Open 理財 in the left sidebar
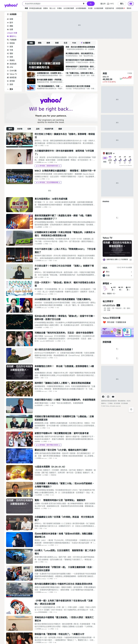Screen dimensions: 138x644 click(10, 53)
